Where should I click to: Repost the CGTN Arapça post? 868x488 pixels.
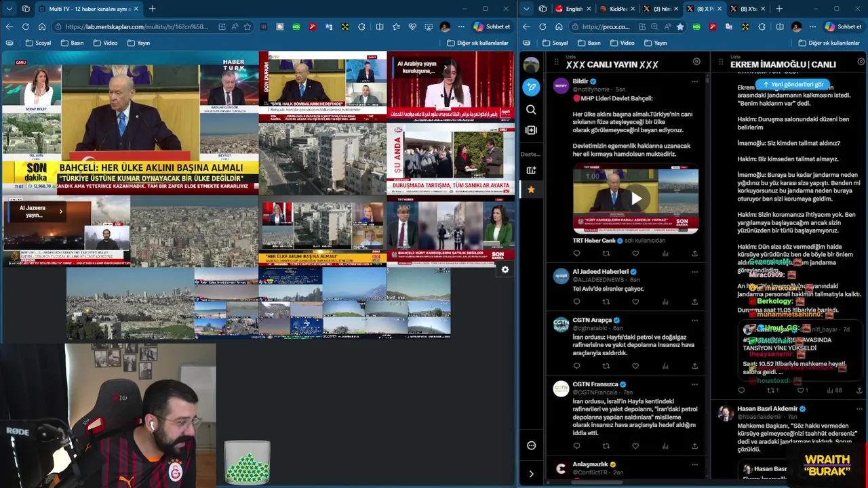coord(606,366)
